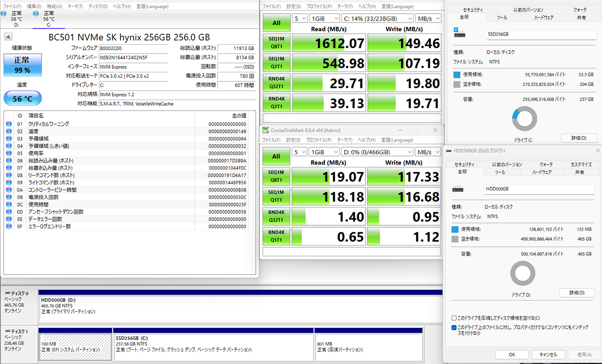Run SEQ1M Q1T1 test in C: drive window
The height and width of the screenshot is (364, 602).
tap(276, 63)
